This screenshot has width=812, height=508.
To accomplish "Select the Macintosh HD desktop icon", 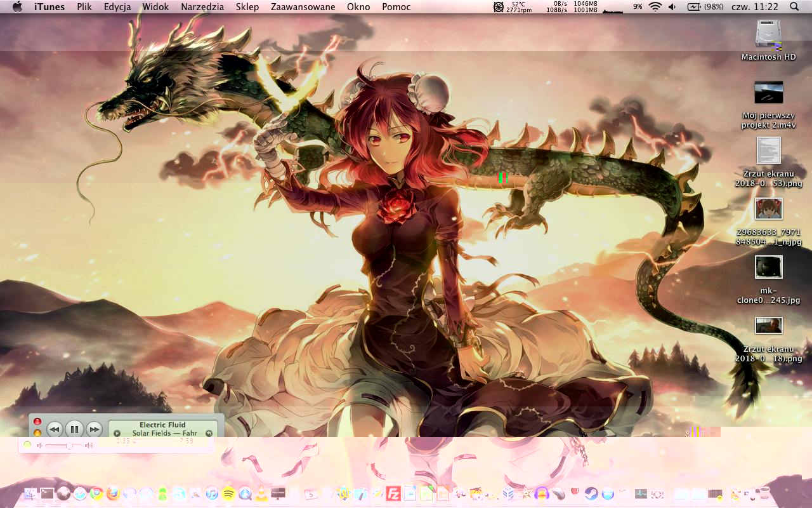I will pyautogui.click(x=768, y=35).
